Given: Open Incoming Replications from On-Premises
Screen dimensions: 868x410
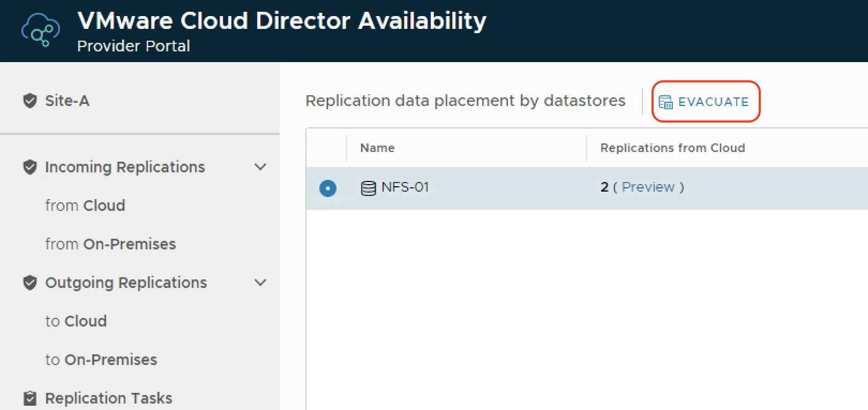Looking at the screenshot, I should click(x=110, y=244).
